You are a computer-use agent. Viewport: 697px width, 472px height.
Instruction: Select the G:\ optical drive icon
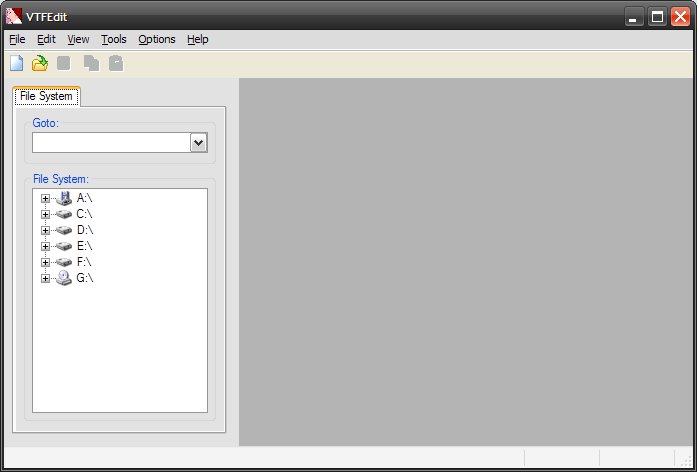(64, 278)
